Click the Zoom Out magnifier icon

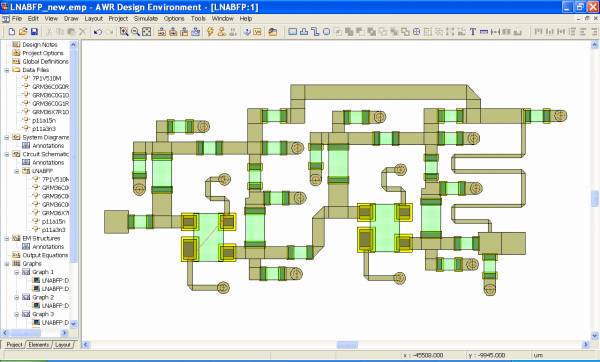tap(135, 32)
